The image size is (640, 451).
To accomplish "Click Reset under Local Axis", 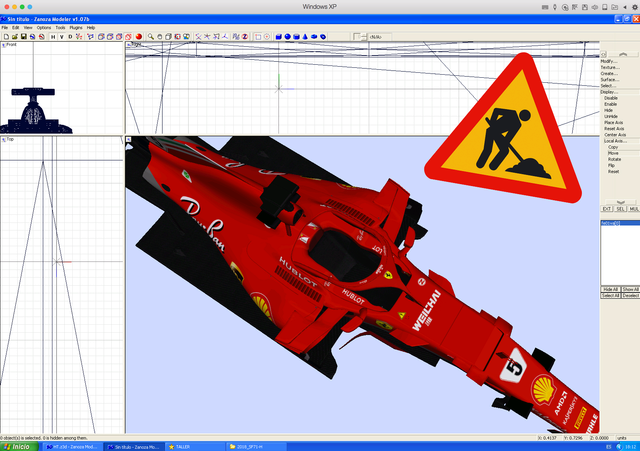I will [x=613, y=171].
